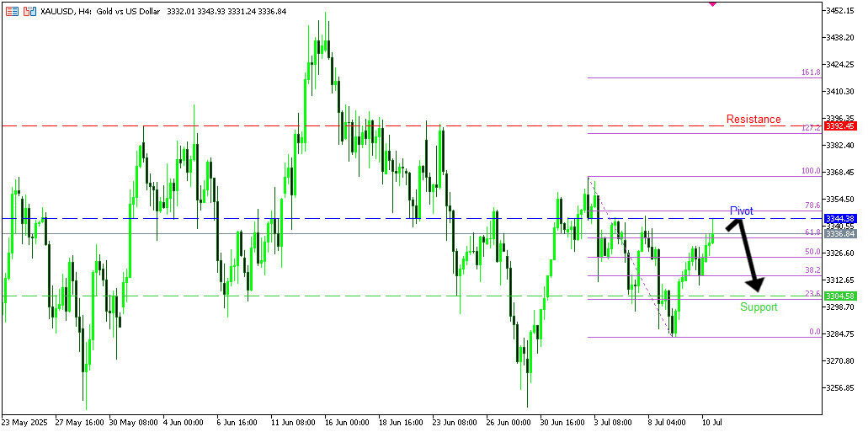Click the 100.0 Fibonacci level label

pyautogui.click(x=811, y=171)
